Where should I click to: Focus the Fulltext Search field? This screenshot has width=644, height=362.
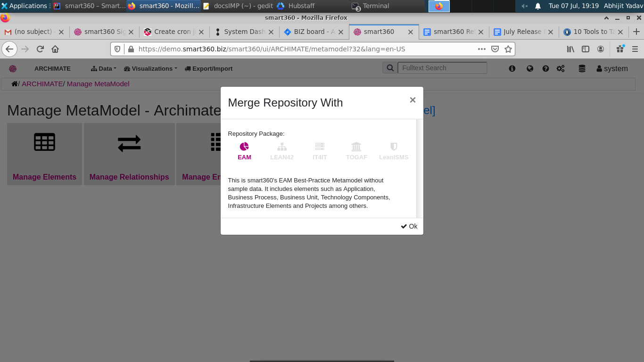[442, 68]
